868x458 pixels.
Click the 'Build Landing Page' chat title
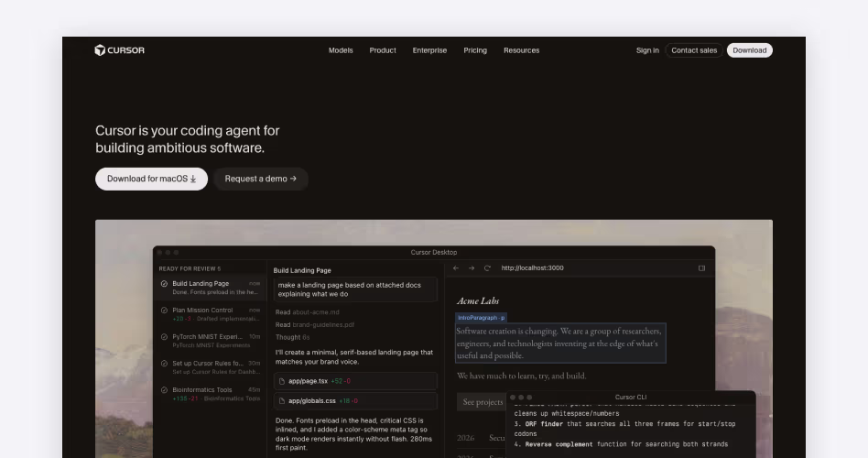click(x=302, y=271)
